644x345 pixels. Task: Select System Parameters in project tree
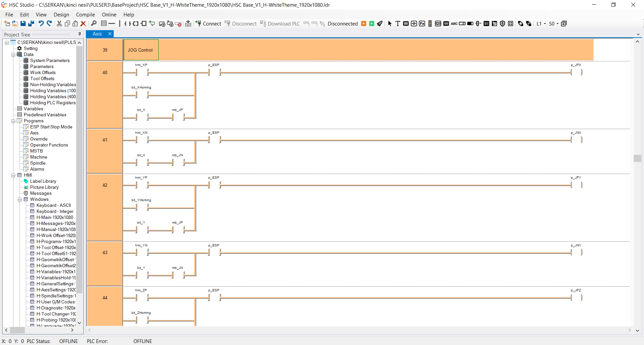coord(50,60)
